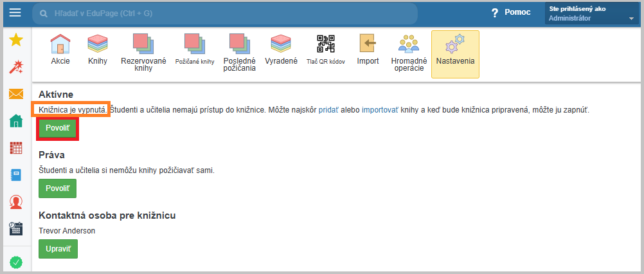Open messages via the envelope icon

pos(16,94)
